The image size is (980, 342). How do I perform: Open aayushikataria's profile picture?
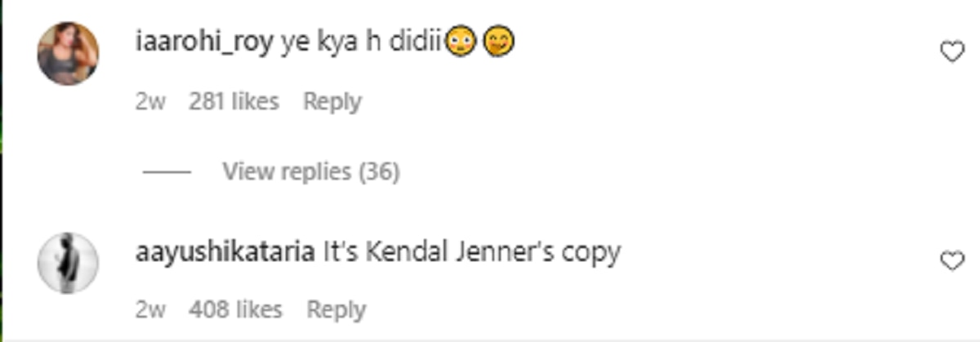(69, 263)
